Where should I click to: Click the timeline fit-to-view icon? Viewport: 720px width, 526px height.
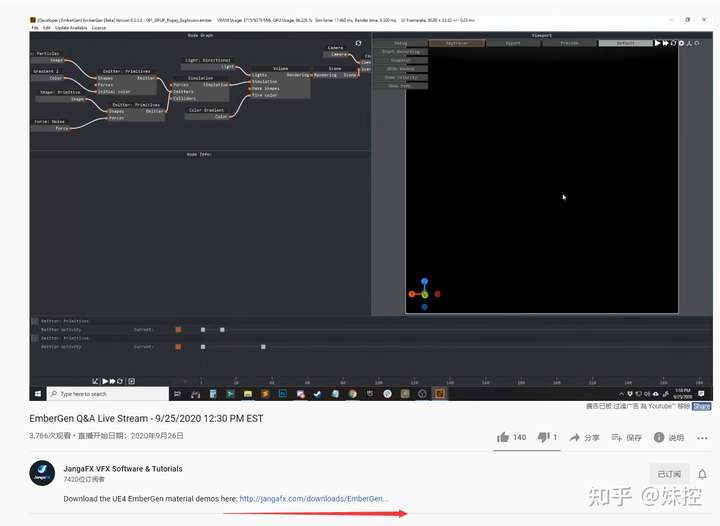tap(95, 381)
